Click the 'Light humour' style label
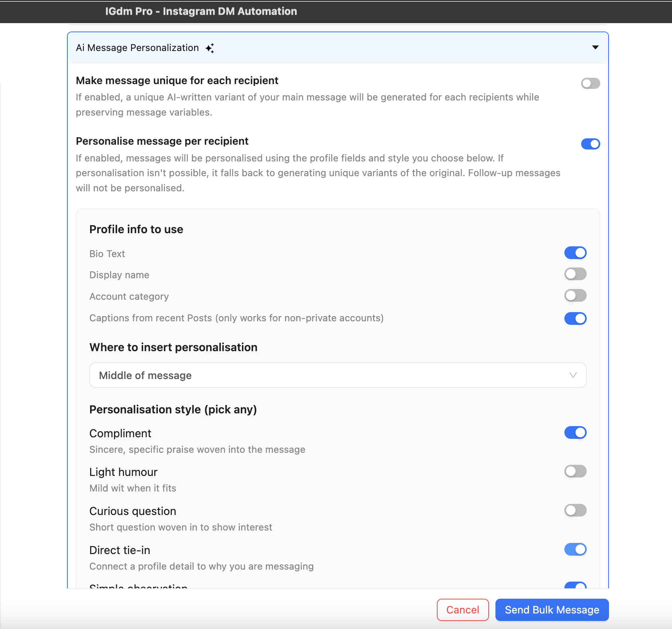 pos(124,472)
